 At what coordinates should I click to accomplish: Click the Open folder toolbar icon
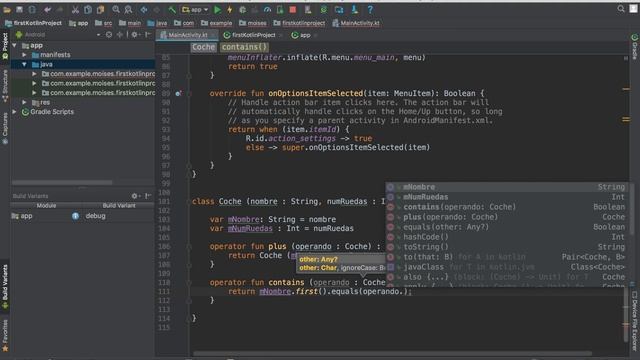(7, 9)
